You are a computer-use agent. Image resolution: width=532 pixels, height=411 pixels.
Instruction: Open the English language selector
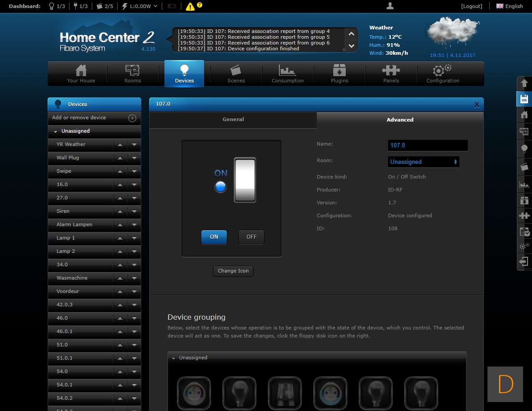pos(509,6)
